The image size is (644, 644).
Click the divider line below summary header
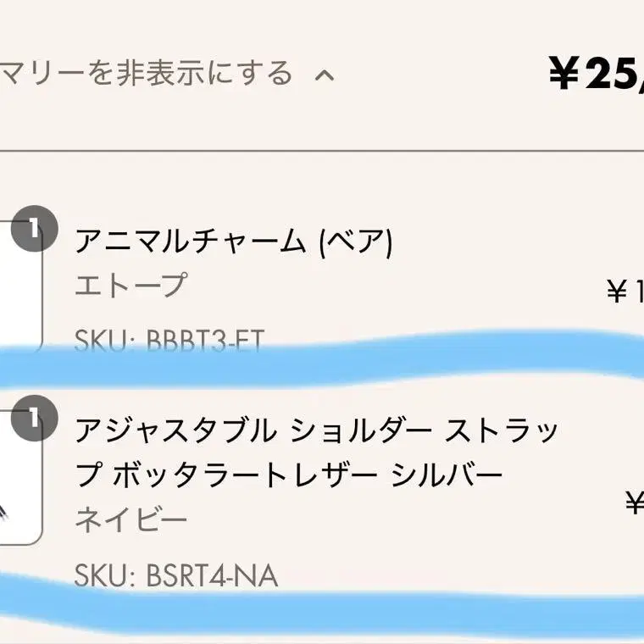[322, 151]
